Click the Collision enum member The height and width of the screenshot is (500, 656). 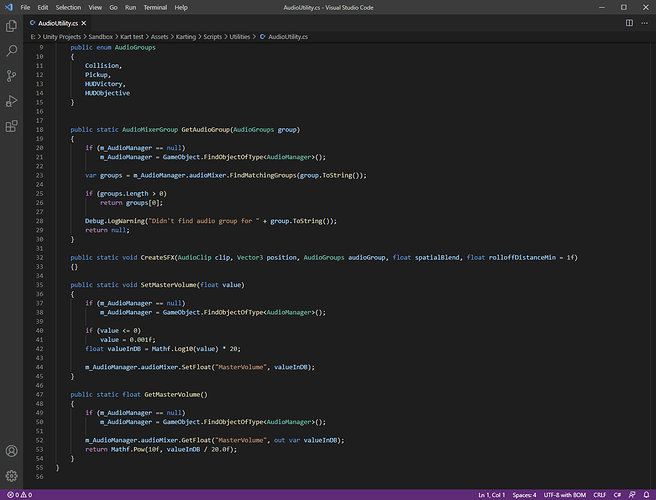coord(102,66)
